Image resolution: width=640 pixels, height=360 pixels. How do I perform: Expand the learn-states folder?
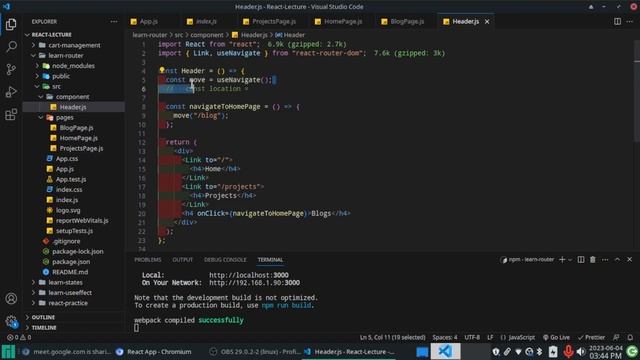click(73, 282)
